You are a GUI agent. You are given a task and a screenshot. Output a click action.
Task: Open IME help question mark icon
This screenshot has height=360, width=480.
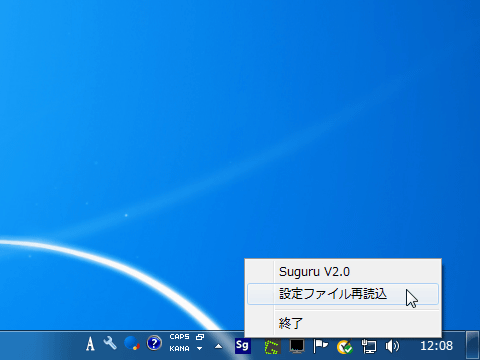click(x=154, y=343)
